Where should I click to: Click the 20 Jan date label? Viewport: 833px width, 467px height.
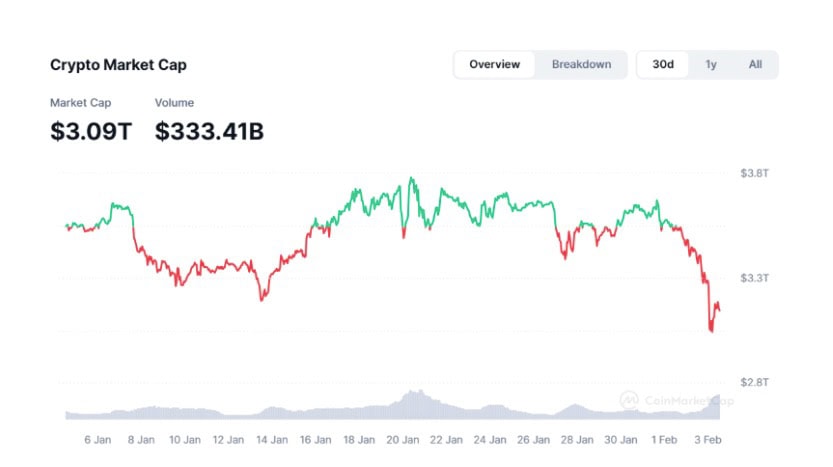click(401, 440)
